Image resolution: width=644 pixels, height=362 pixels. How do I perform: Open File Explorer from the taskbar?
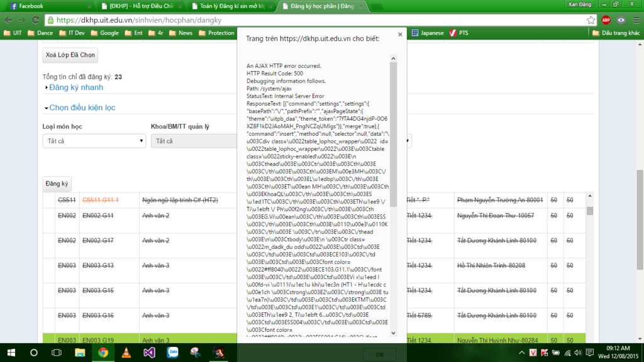point(80,353)
